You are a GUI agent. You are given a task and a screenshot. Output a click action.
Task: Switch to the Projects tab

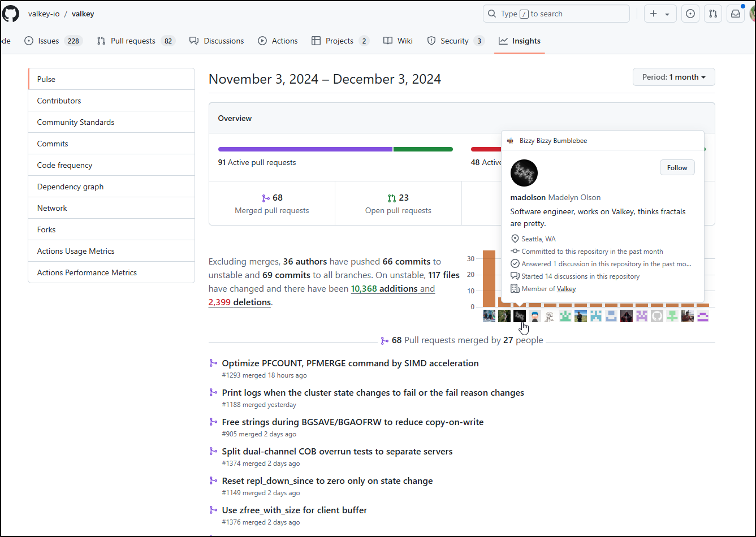pos(340,41)
